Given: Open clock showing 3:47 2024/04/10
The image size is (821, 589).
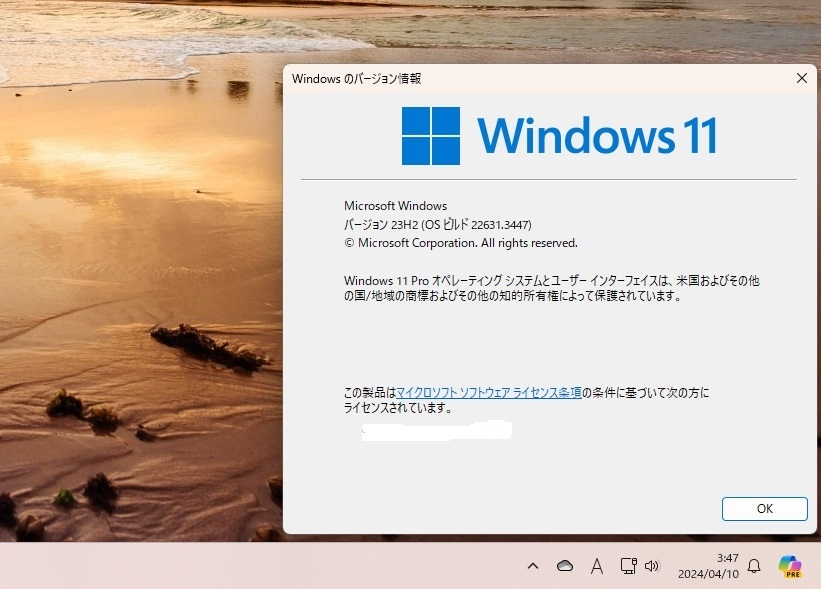Looking at the screenshot, I should (708, 566).
